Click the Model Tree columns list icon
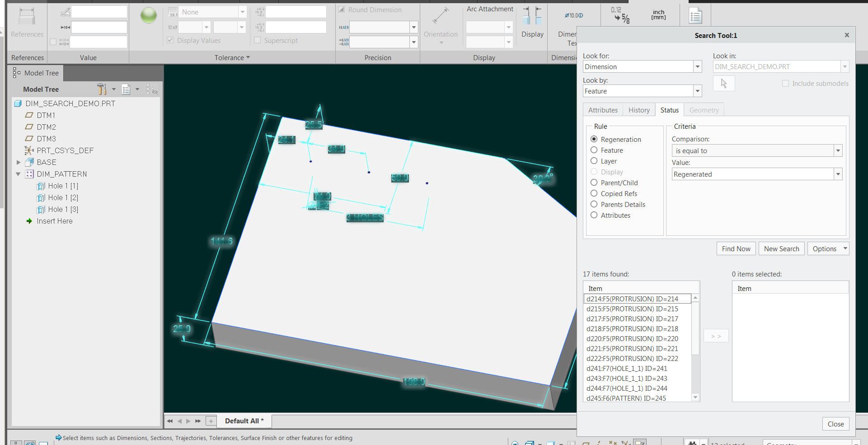The height and width of the screenshot is (445, 868). [x=126, y=89]
